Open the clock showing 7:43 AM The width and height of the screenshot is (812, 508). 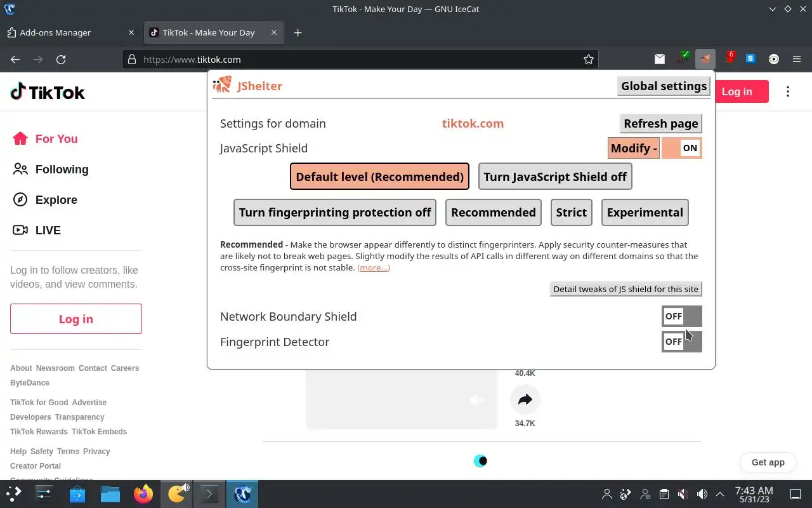click(x=754, y=494)
